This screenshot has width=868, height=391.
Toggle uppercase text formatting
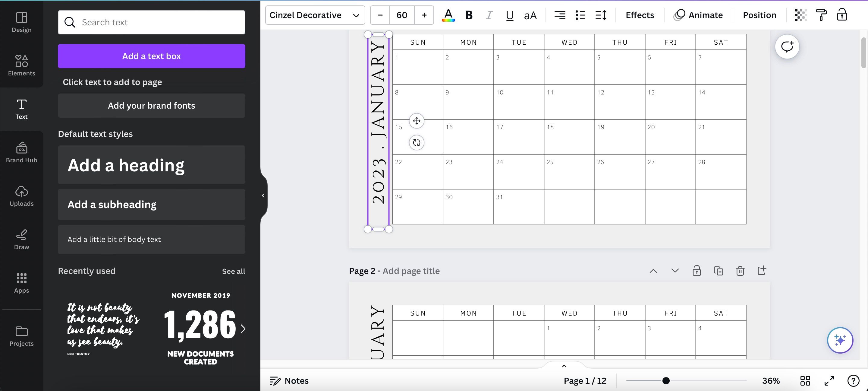(x=530, y=15)
